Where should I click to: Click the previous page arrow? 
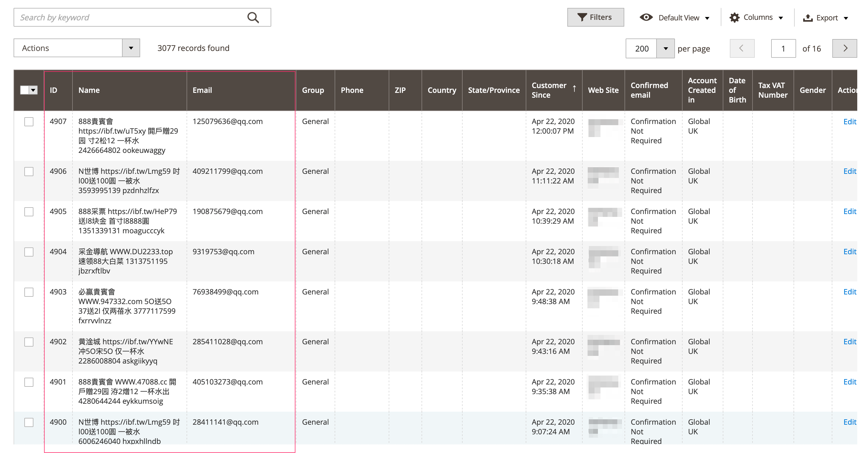(742, 48)
